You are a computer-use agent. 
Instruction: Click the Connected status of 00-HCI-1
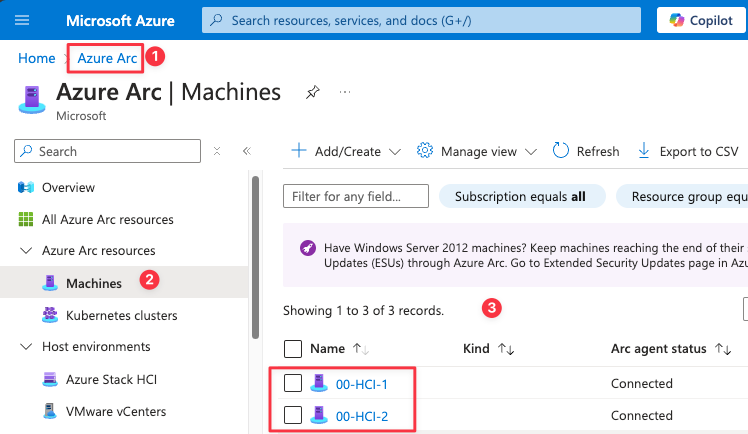tap(642, 383)
